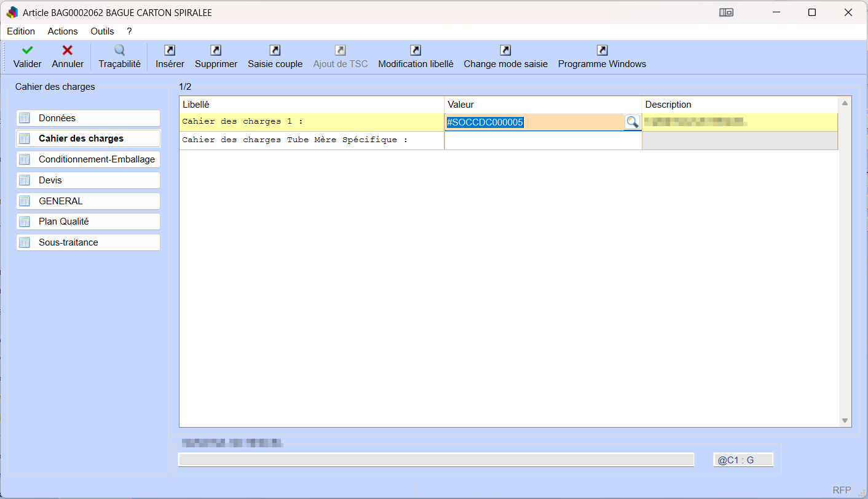Click the Supprimer toolbar icon

click(216, 50)
